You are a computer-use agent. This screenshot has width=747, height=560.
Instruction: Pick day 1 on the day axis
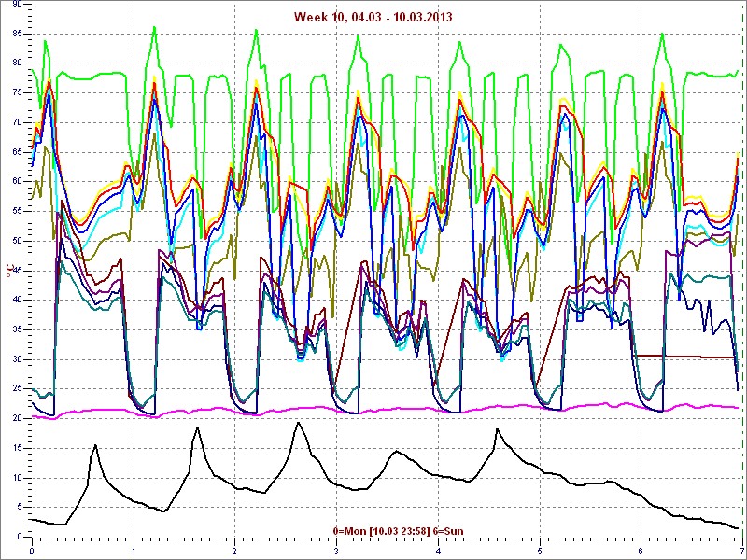pyautogui.click(x=134, y=552)
